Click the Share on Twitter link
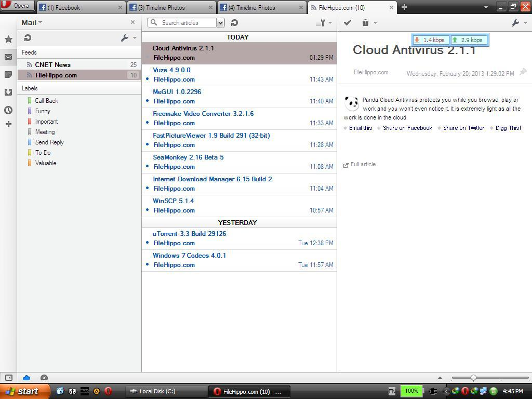Viewport: 532px width, 399px height. (x=463, y=128)
